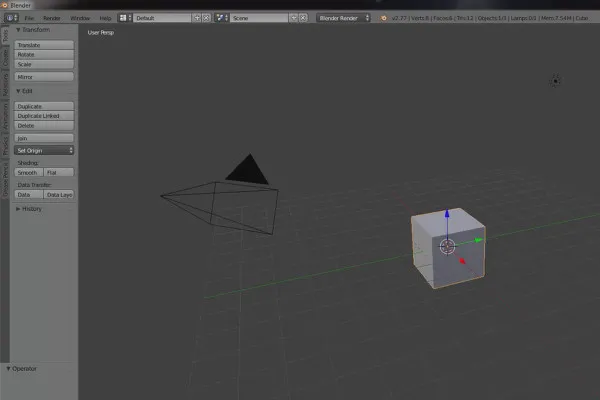The height and width of the screenshot is (400, 600).
Task: Switch to the Physics tab
Action: point(5,145)
